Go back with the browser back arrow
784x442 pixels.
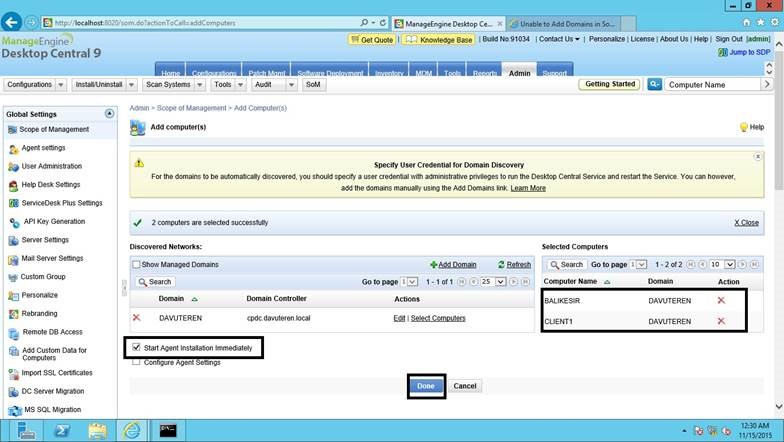[x=11, y=22]
